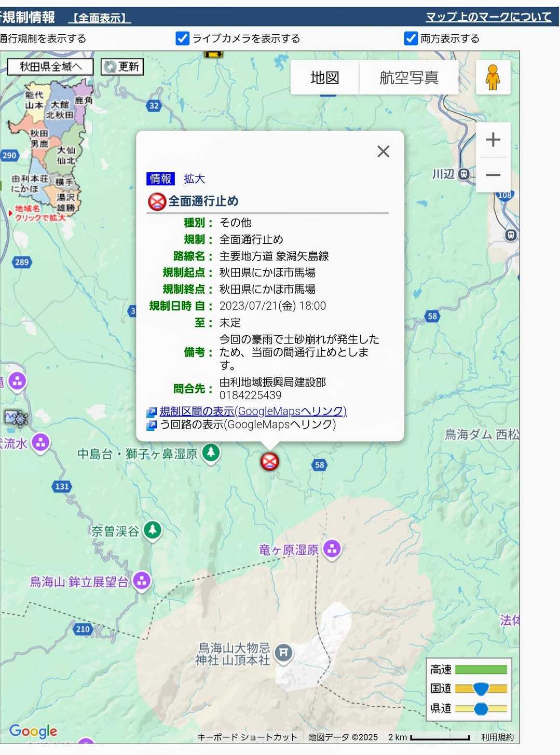This screenshot has width=560, height=755.
Task: Close the road closure info popup
Action: (383, 152)
